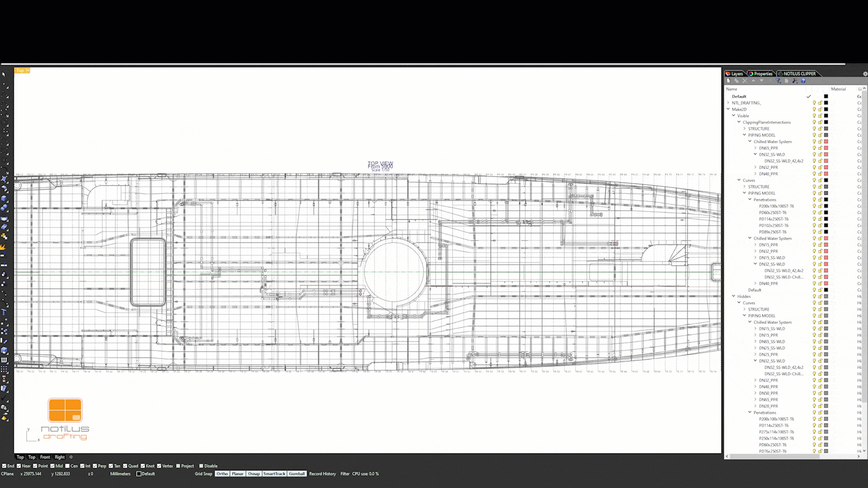
Task: Open the panel options gear icon
Action: point(865,74)
